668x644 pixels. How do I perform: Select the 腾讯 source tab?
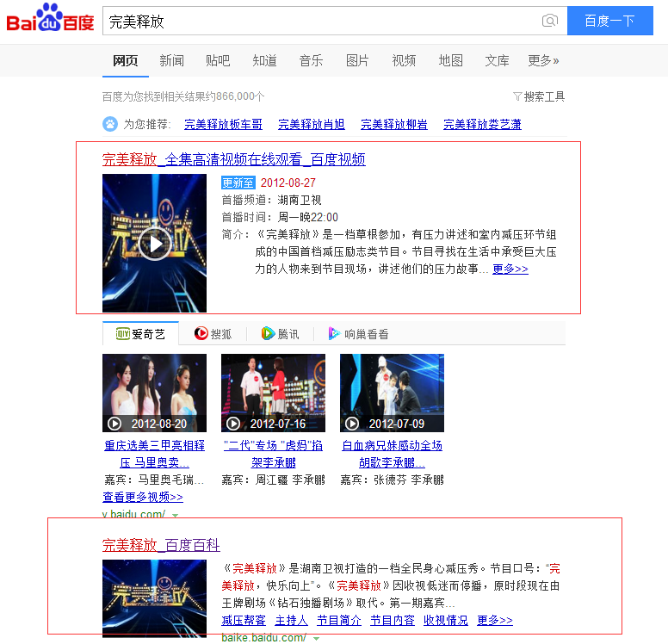[280, 334]
